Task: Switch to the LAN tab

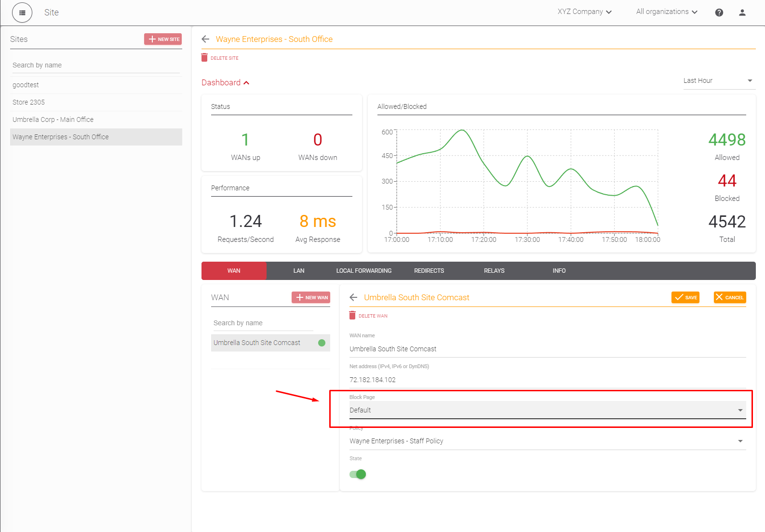Action: click(x=299, y=271)
